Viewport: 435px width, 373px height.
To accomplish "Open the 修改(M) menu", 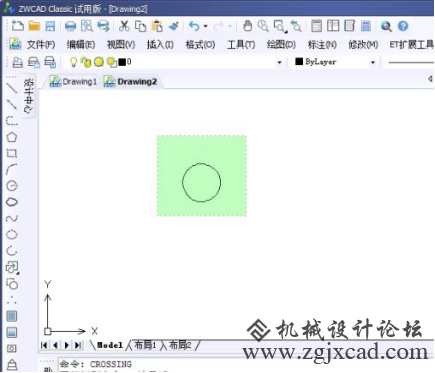I will tap(363, 44).
